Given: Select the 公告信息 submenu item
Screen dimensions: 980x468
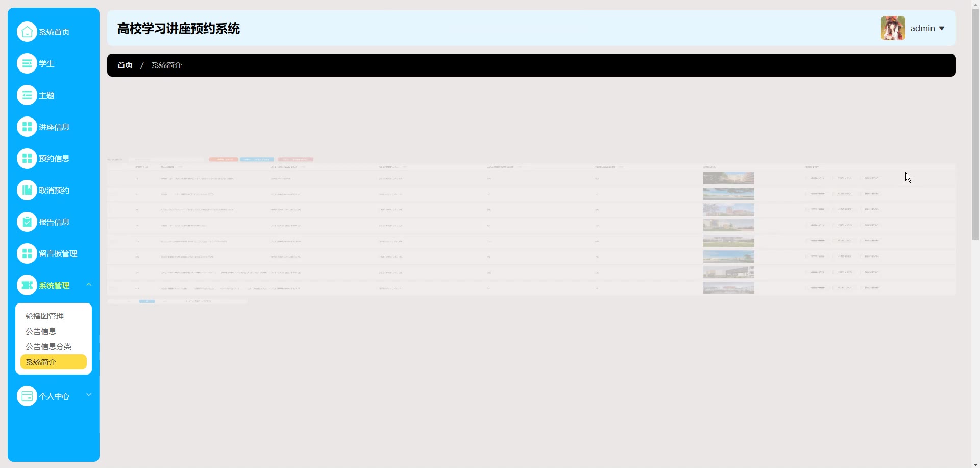Looking at the screenshot, I should (41, 332).
